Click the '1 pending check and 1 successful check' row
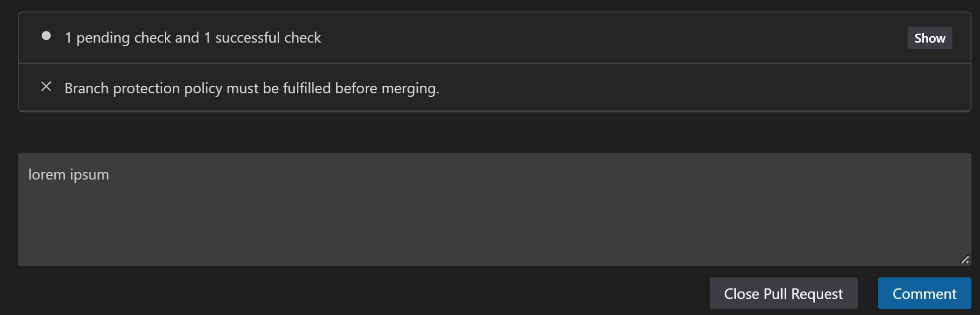 (x=193, y=37)
